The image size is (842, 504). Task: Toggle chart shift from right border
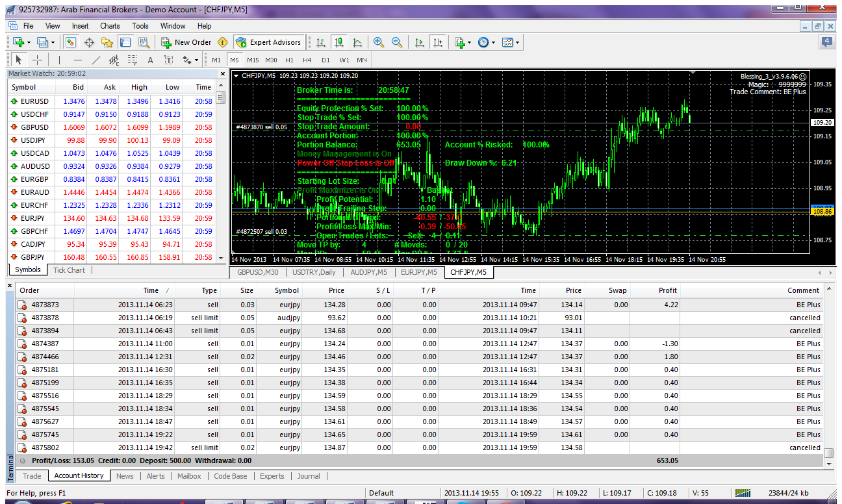pos(437,42)
